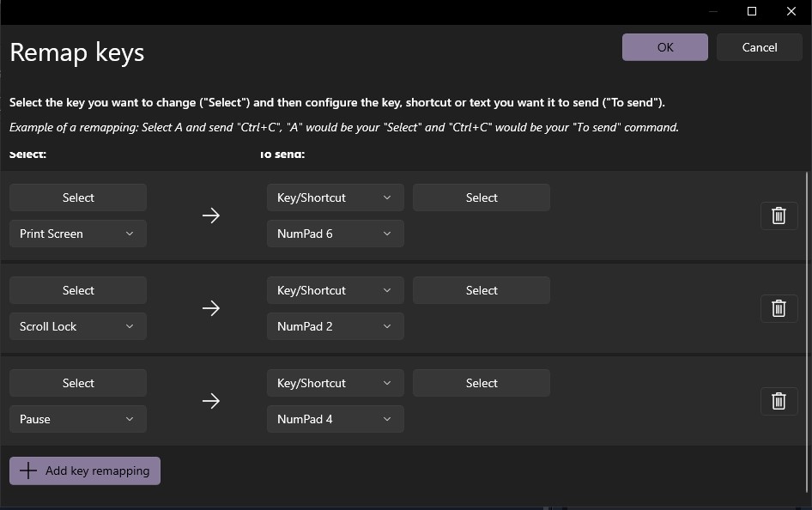This screenshot has height=510, width=812.
Task: Open the Scroll Lock key dropdown
Action: pos(77,326)
